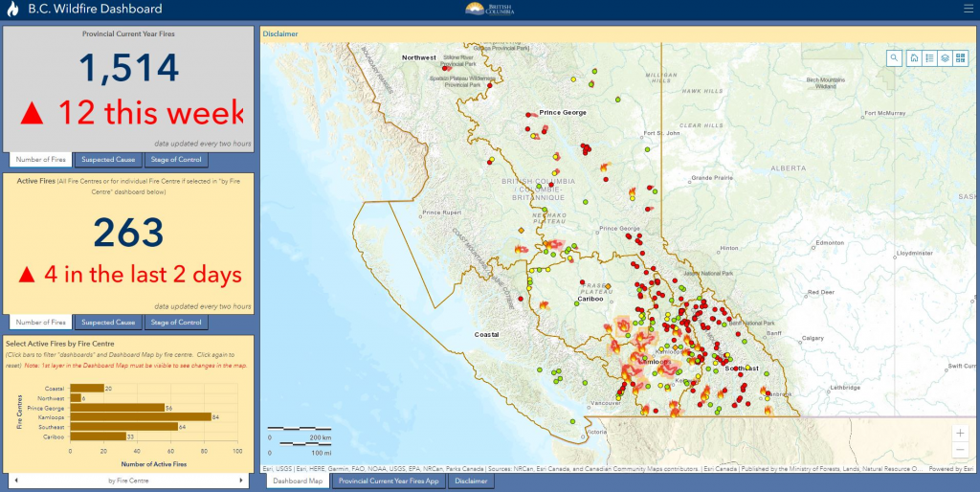Zoom in on the map

click(960, 433)
